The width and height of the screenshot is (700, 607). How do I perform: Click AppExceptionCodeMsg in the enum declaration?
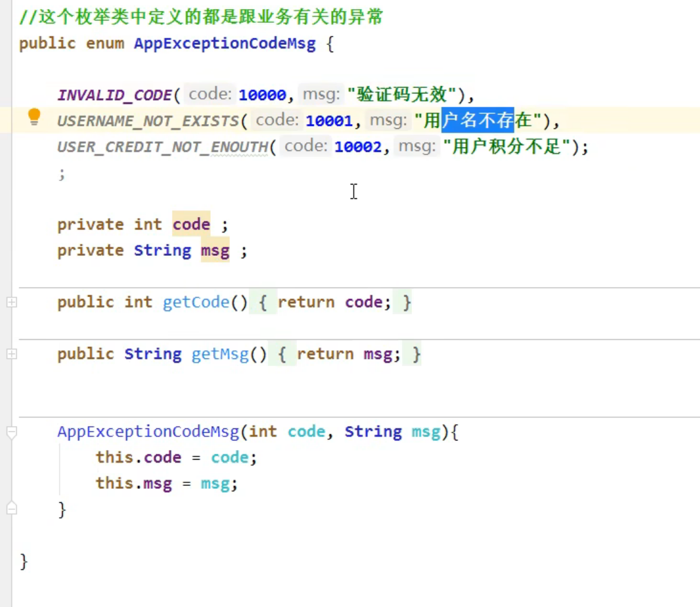tap(225, 44)
